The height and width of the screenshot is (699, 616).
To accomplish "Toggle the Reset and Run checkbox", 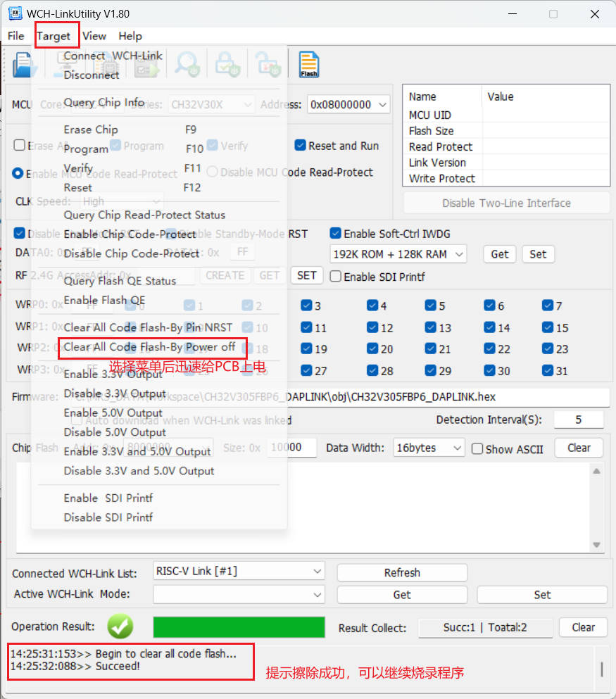I will click(300, 145).
